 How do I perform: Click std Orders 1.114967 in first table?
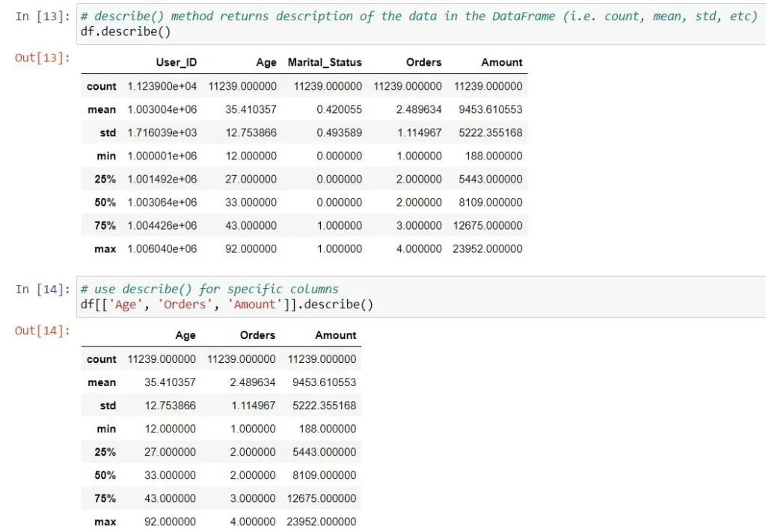(x=419, y=133)
